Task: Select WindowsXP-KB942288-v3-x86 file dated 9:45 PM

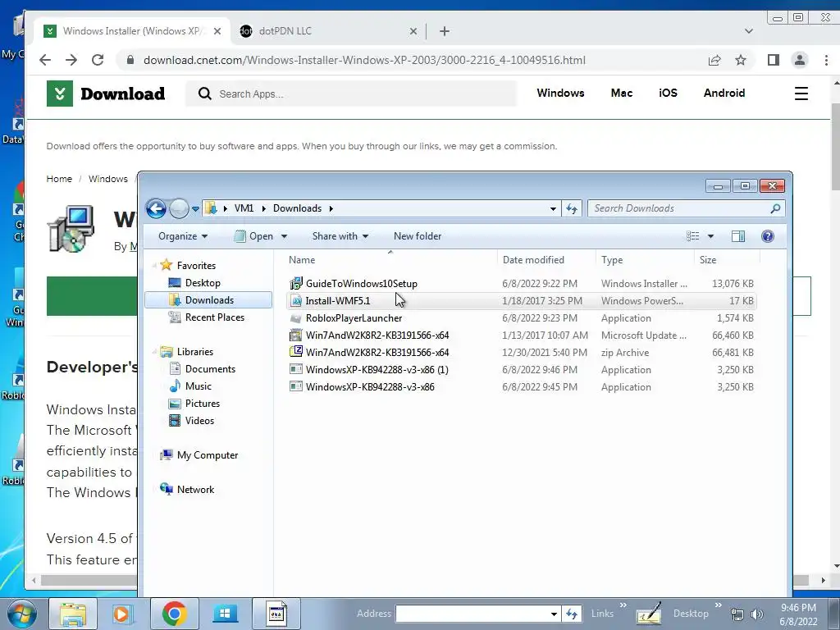Action: [x=521, y=387]
